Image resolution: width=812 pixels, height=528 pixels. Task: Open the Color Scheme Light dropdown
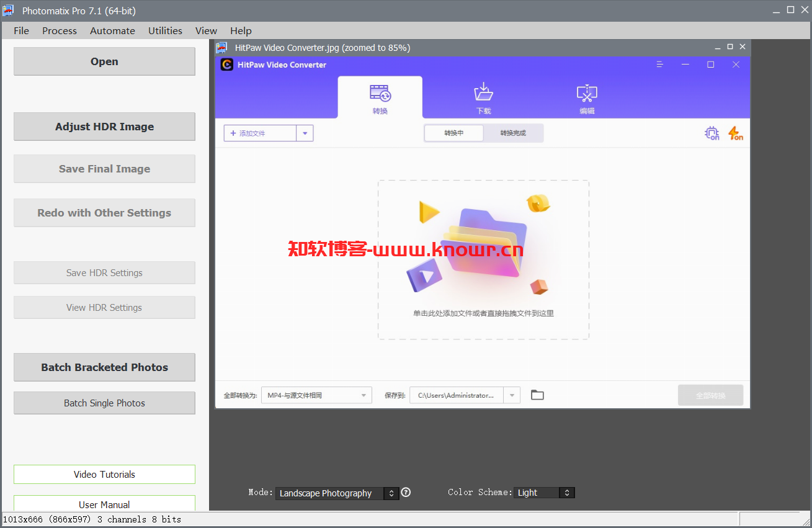coord(544,493)
